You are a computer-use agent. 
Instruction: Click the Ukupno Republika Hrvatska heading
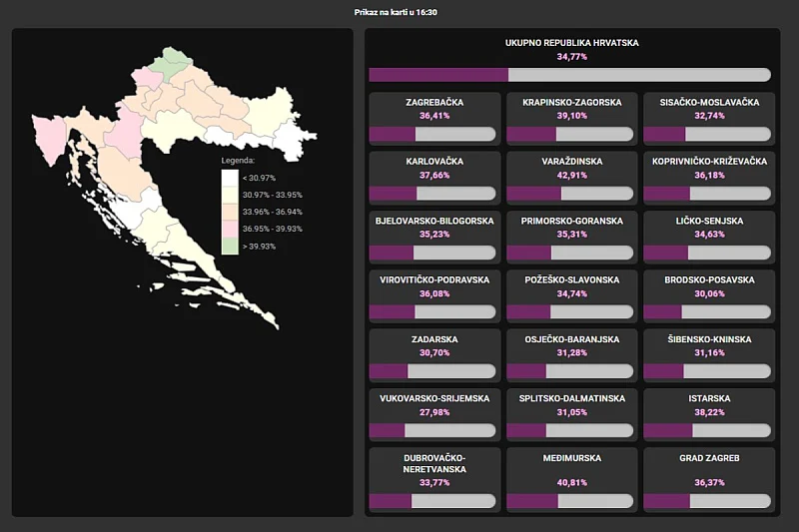(x=571, y=43)
